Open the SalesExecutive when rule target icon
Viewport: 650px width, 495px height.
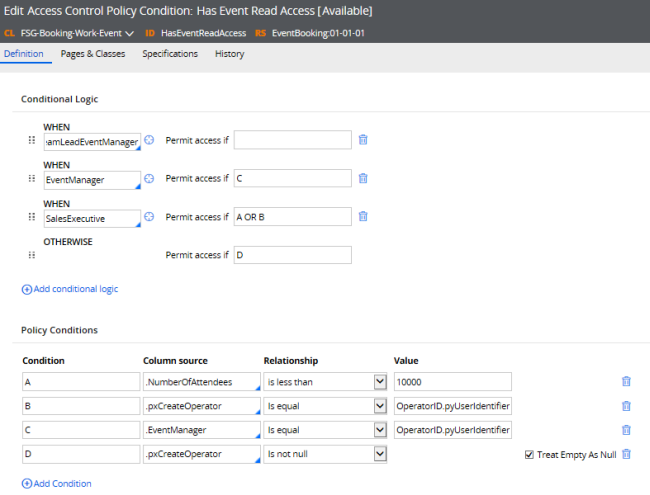[149, 217]
